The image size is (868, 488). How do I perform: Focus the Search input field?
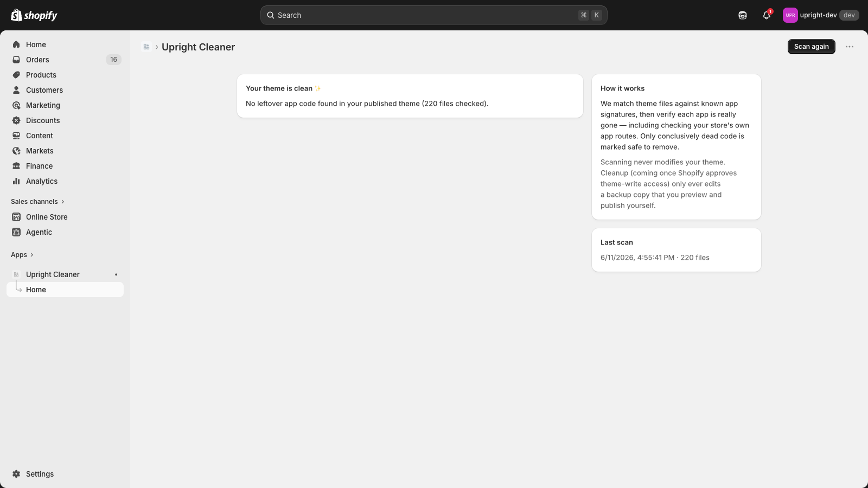(434, 15)
